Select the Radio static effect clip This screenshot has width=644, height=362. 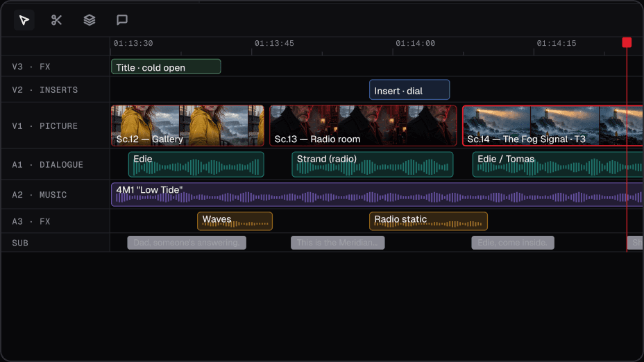(428, 221)
